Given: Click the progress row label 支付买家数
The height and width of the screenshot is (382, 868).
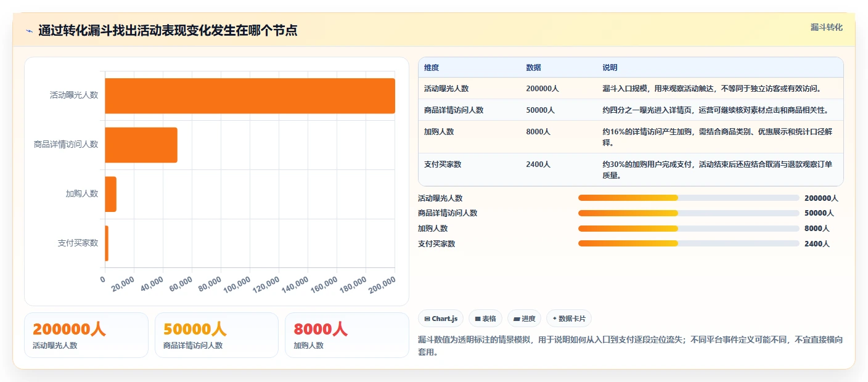Looking at the screenshot, I should 436,244.
